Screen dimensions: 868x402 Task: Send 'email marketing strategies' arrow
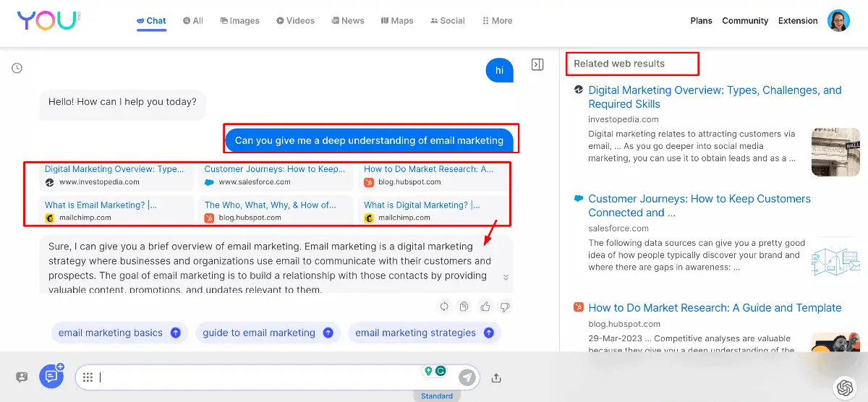point(488,333)
